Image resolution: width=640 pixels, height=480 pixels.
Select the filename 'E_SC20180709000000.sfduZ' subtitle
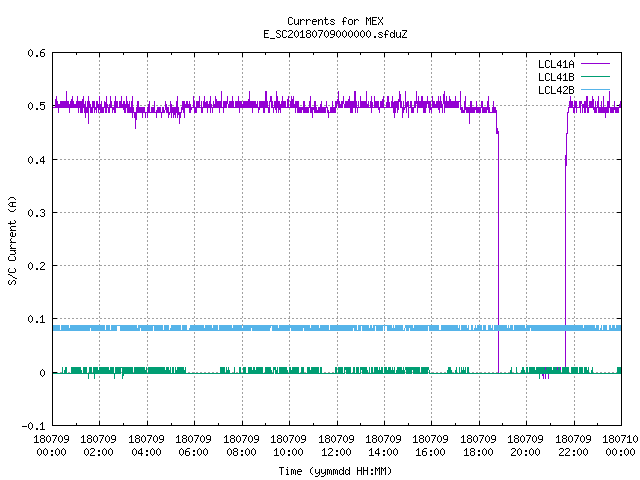[335, 34]
